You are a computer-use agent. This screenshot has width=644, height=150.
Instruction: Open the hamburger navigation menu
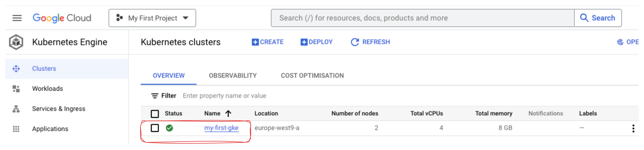tap(17, 18)
